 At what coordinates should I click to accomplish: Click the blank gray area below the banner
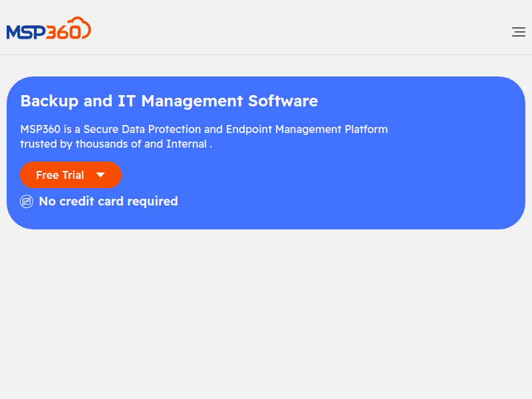pyautogui.click(x=266, y=313)
